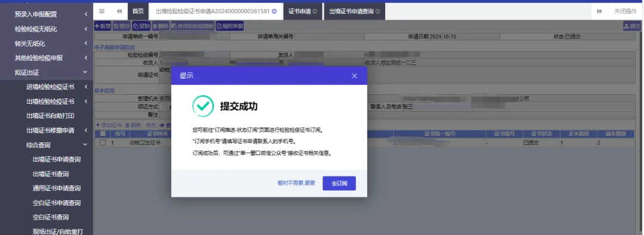Click the 提交 button at the far right
The height and width of the screenshot is (235, 644).
click(633, 26)
